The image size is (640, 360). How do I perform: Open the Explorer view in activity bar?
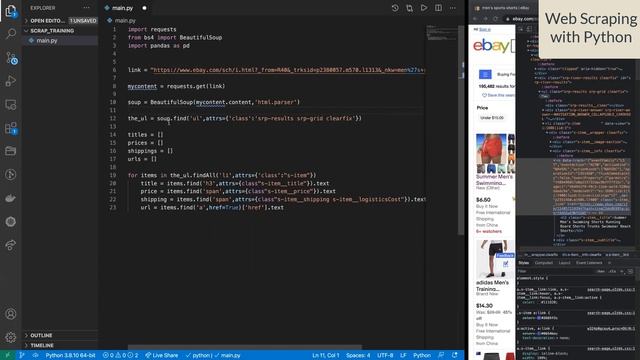pos(11,11)
